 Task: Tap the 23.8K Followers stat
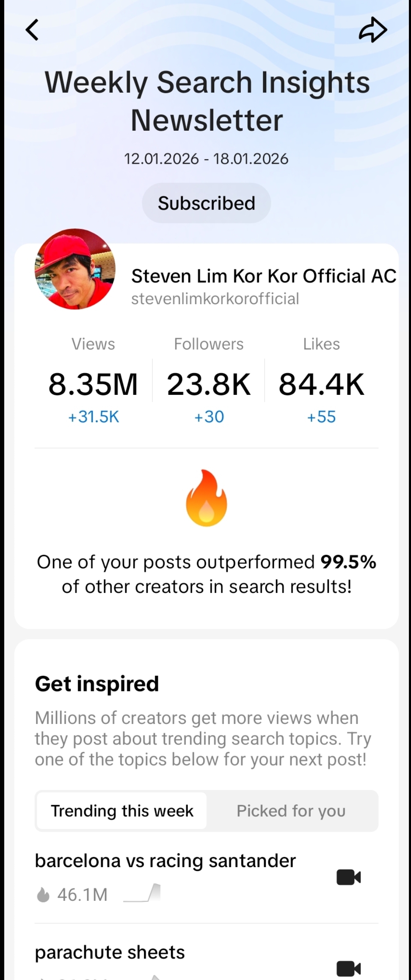tap(209, 384)
